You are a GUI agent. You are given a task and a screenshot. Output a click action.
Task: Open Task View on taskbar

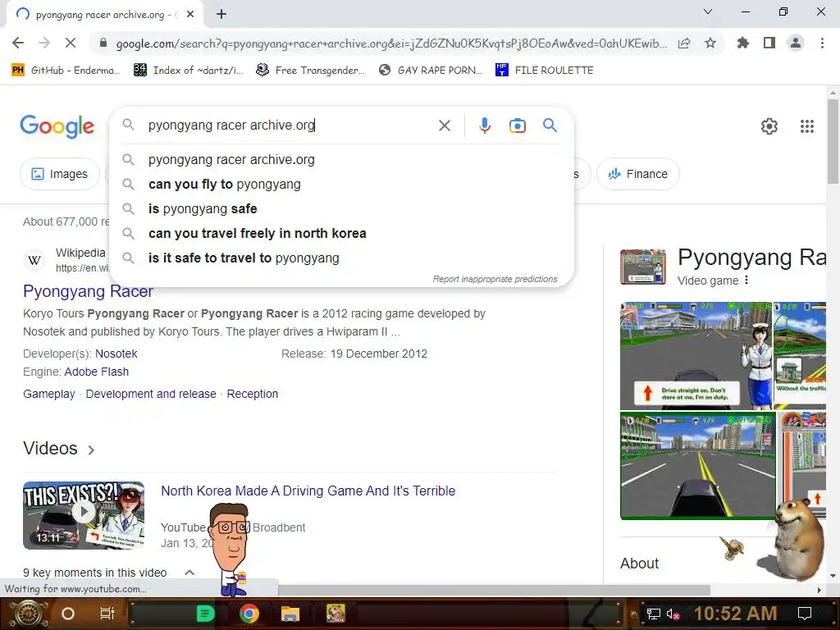tap(107, 614)
